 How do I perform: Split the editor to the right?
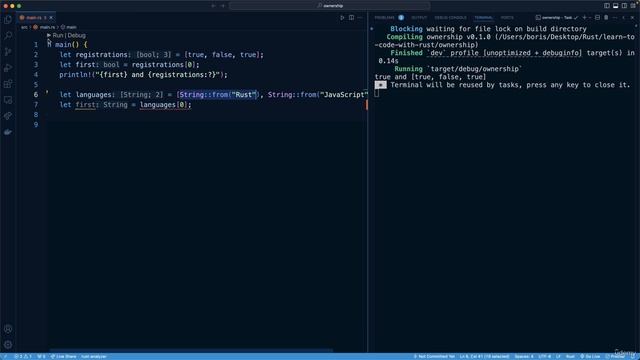(351, 18)
